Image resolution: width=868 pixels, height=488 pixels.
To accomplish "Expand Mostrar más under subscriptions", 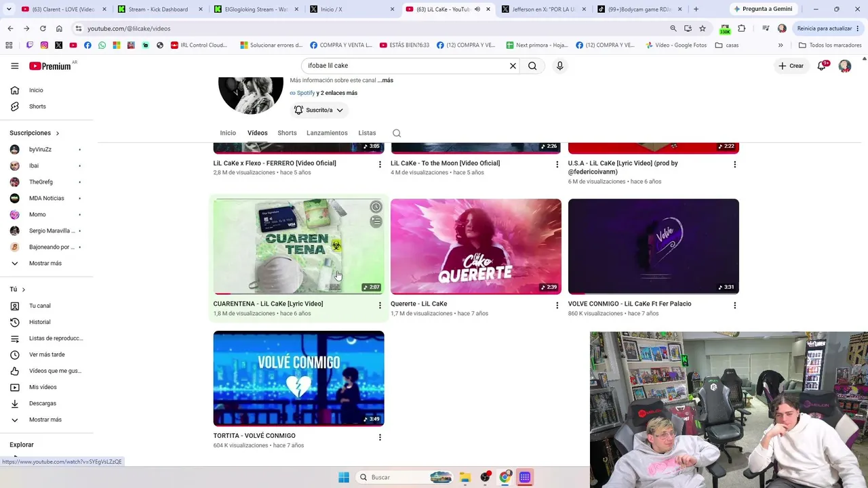I will [x=45, y=263].
